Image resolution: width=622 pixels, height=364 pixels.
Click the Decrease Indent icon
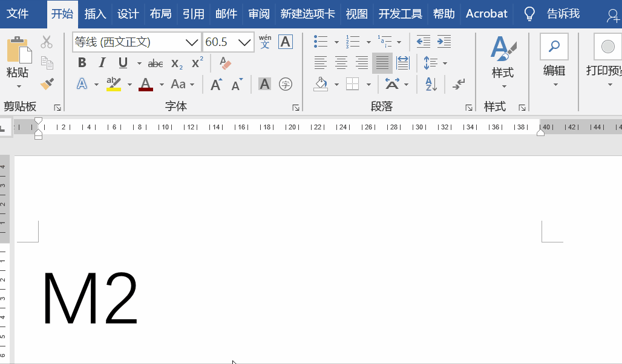tap(424, 42)
